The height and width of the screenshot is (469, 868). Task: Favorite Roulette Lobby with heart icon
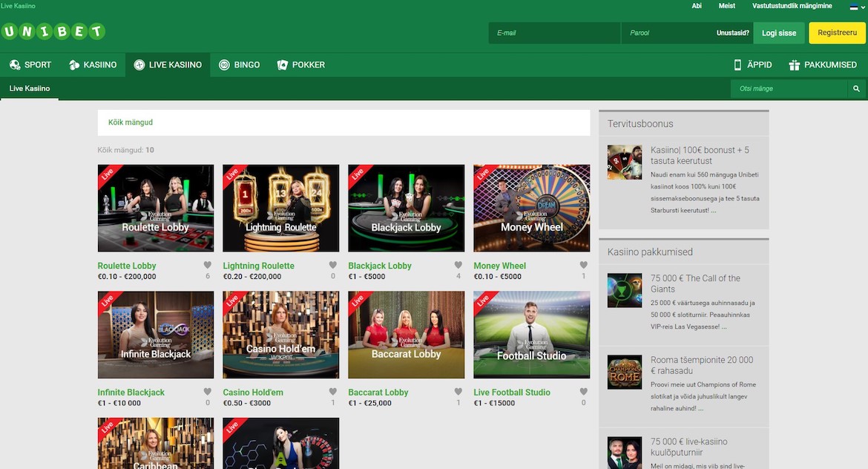208,265
